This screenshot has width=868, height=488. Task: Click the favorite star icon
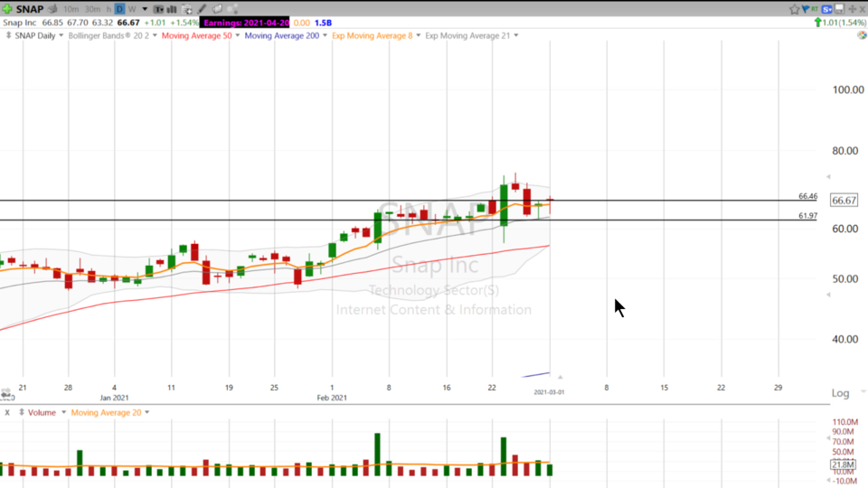pos(795,9)
